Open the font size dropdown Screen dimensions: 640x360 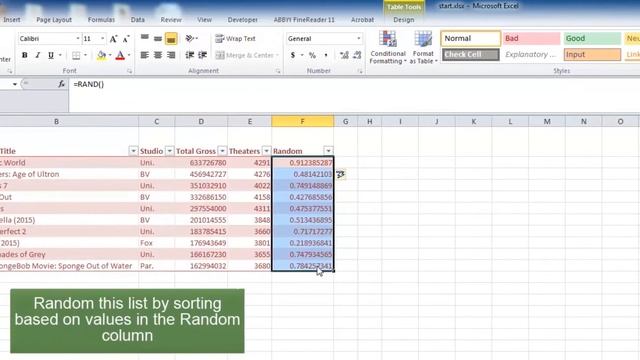pos(102,39)
